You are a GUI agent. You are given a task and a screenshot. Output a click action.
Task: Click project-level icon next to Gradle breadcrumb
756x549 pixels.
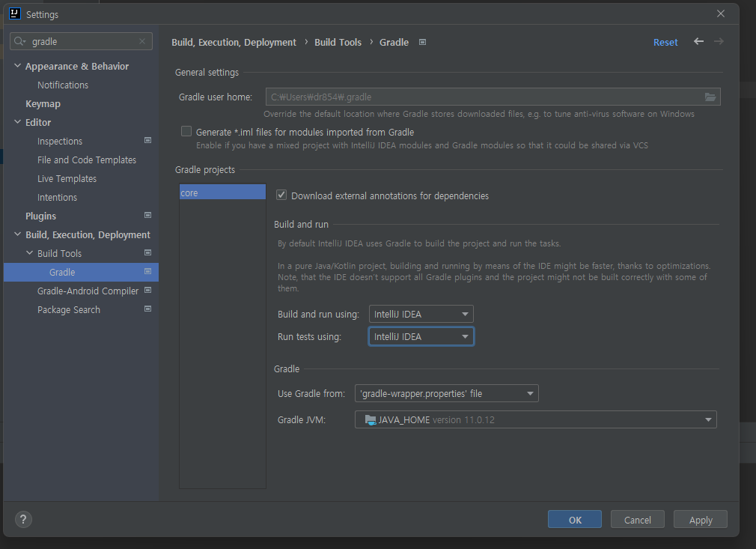click(422, 42)
